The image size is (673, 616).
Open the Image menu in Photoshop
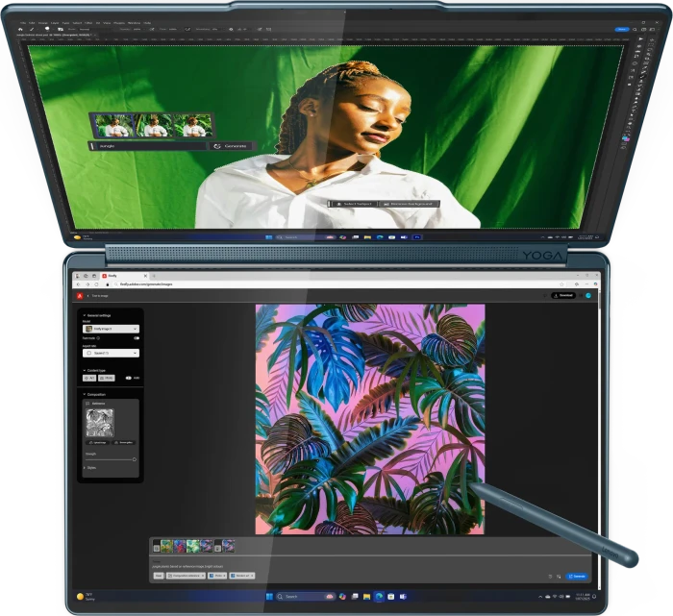(x=43, y=23)
